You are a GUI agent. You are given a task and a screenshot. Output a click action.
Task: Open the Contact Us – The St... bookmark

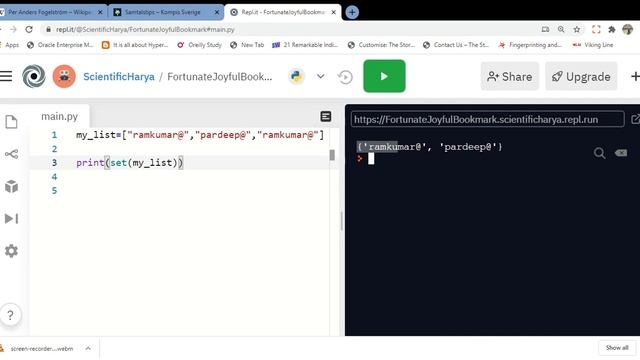coord(456,45)
